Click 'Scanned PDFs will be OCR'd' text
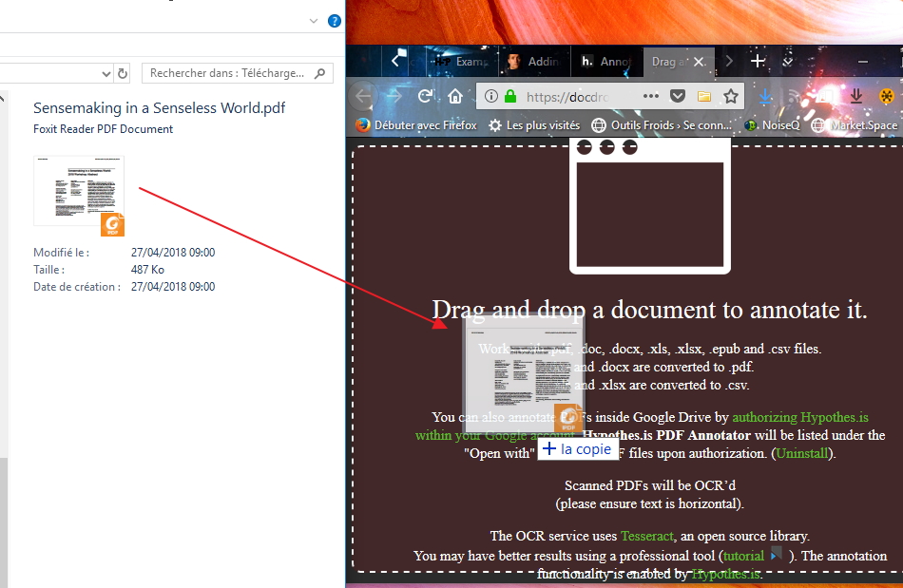Viewport: 903px width, 588px height. pos(649,485)
